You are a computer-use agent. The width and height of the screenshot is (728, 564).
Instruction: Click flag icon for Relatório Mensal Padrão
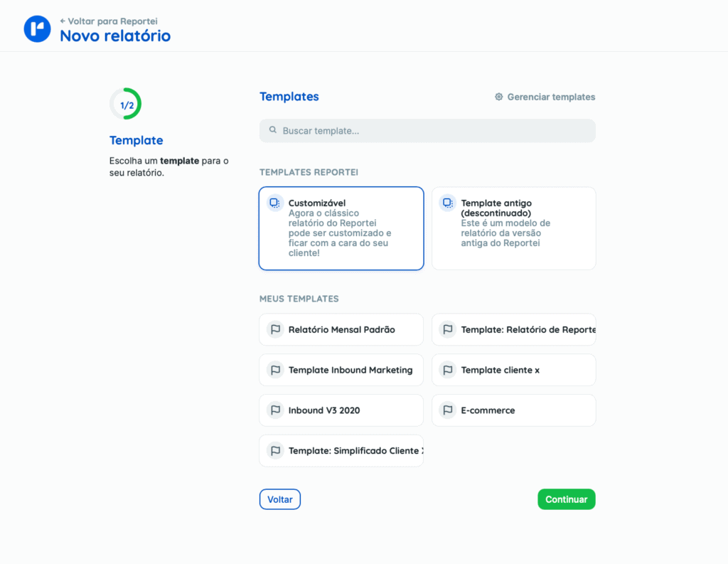point(275,329)
